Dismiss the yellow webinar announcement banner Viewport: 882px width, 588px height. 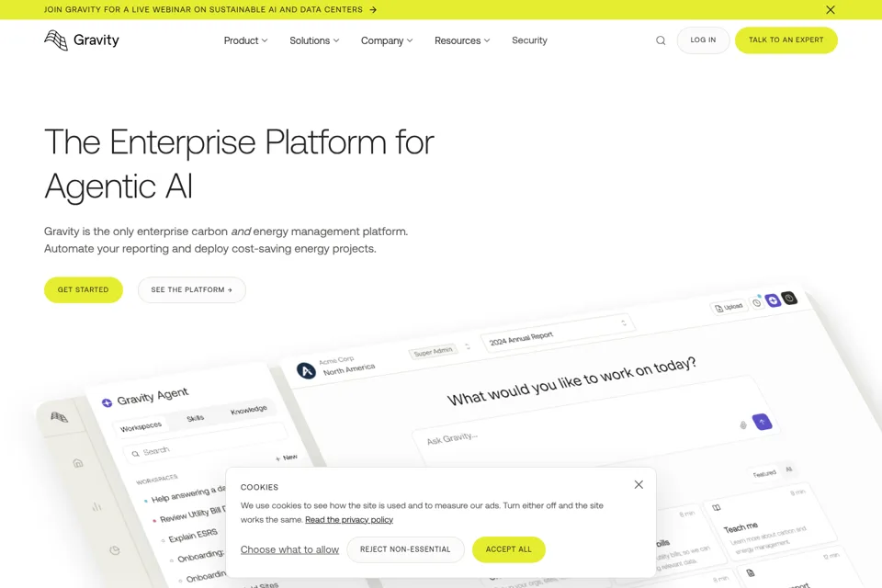click(831, 9)
